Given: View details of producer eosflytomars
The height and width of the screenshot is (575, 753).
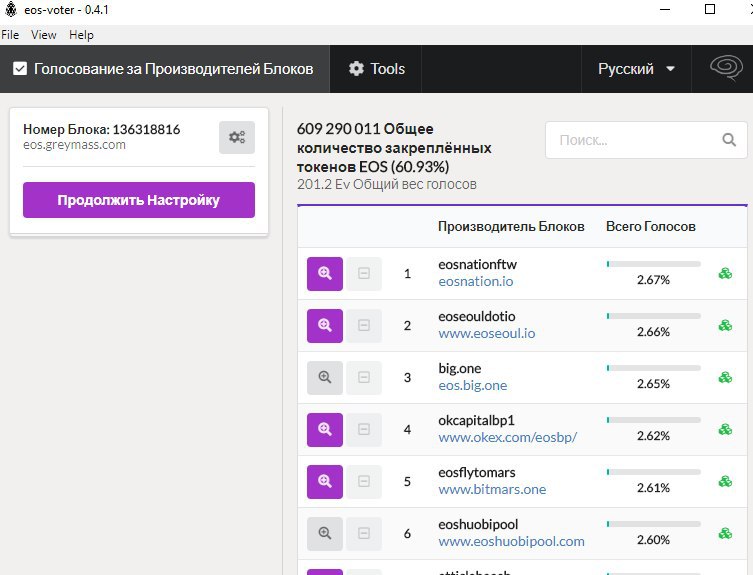Looking at the screenshot, I should coord(325,481).
